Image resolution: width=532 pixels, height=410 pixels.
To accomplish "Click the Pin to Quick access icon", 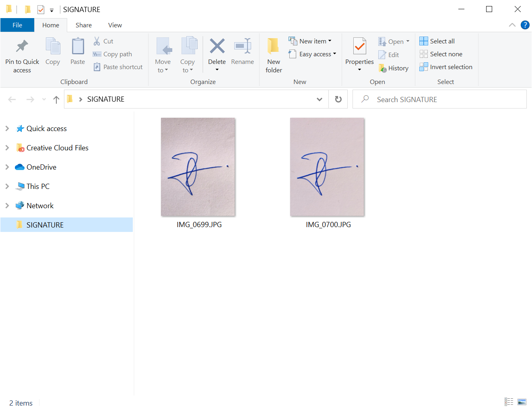I will click(x=22, y=47).
